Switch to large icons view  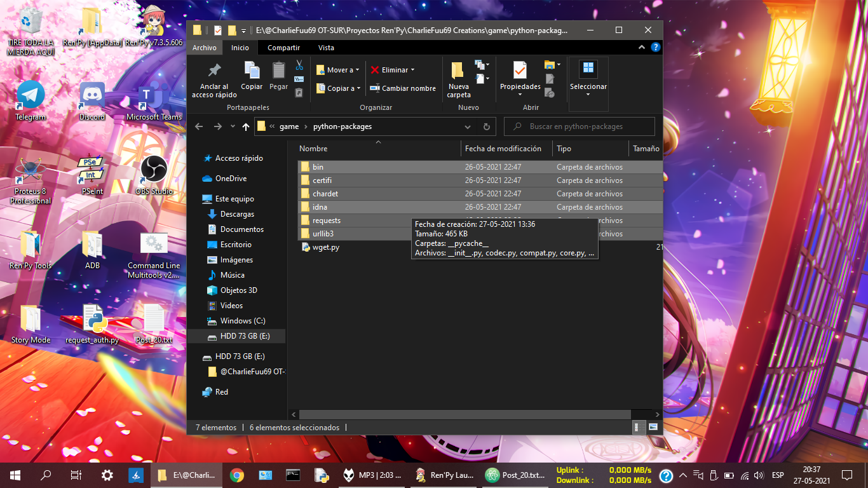point(653,427)
